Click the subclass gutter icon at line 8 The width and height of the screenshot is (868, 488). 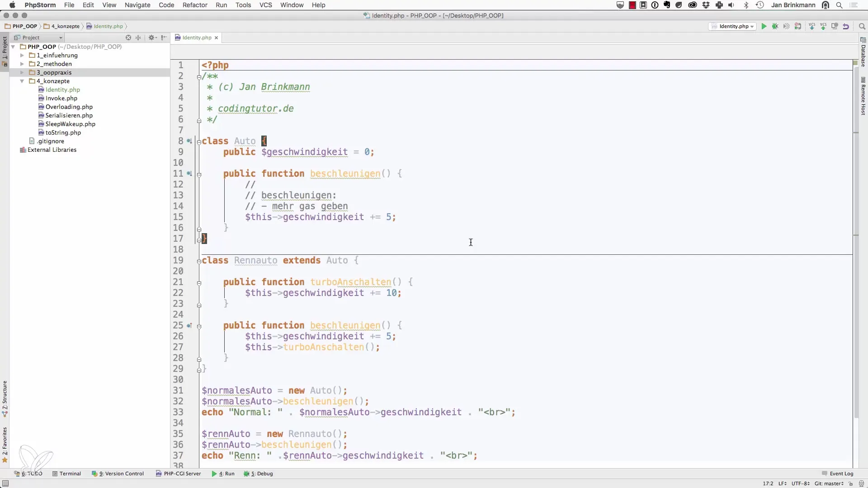click(189, 141)
